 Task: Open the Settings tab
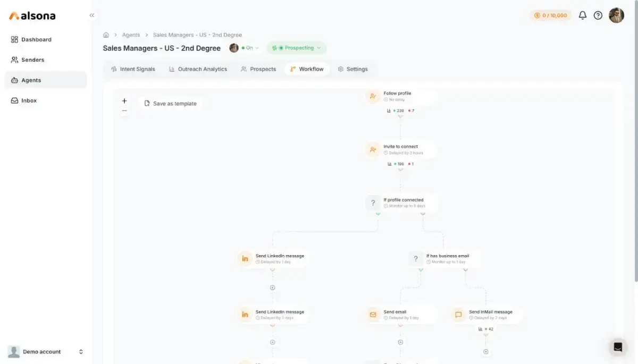(352, 69)
